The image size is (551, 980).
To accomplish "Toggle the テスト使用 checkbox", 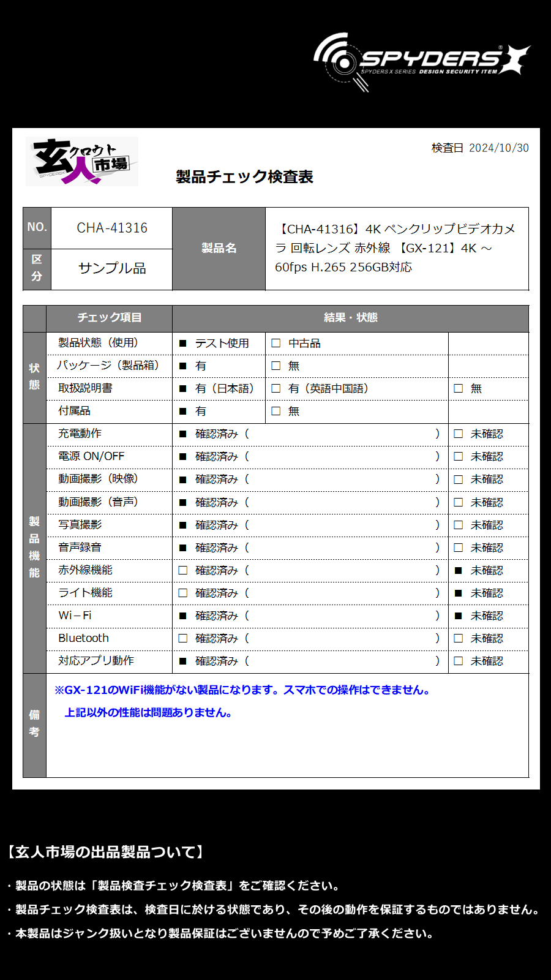I will 182,344.
